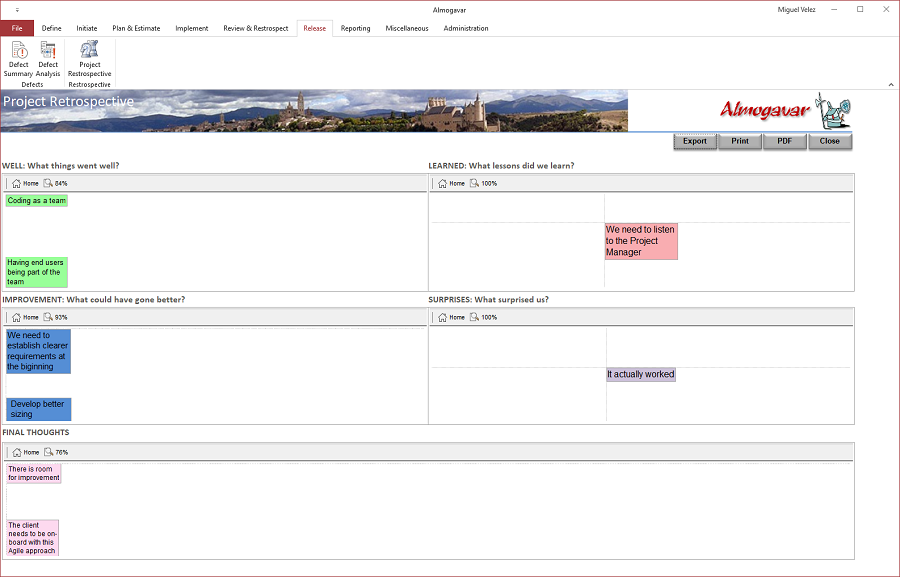Image resolution: width=900 pixels, height=577 pixels.
Task: Select the 'It actually worked' note
Action: click(x=641, y=374)
